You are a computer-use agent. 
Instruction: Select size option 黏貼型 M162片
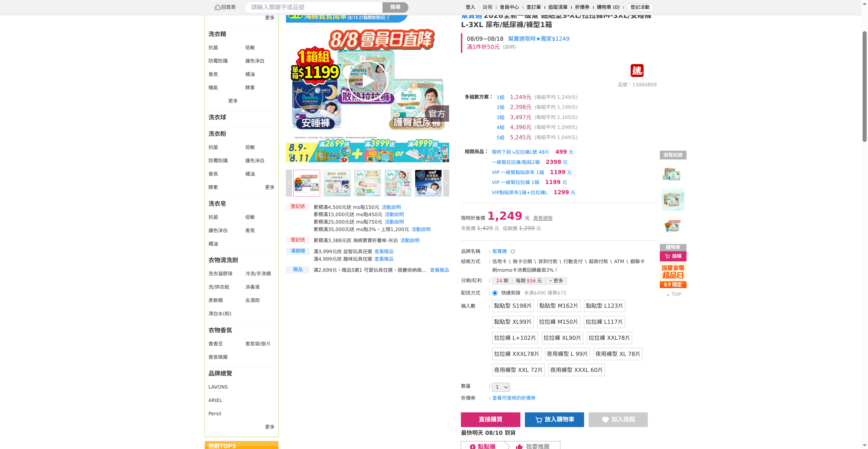click(x=559, y=306)
